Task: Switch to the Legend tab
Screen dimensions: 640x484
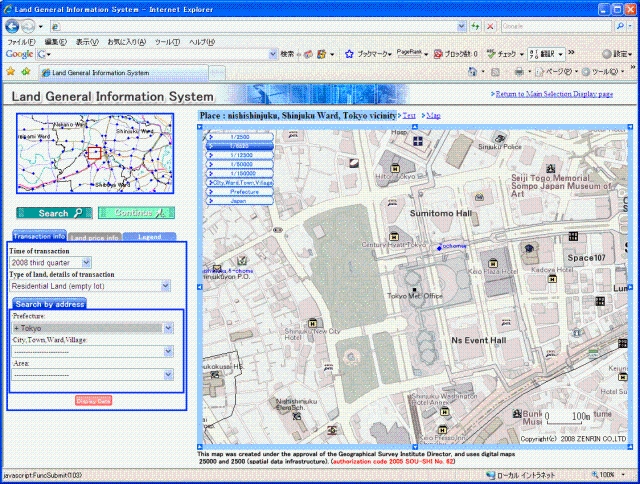Action: point(149,237)
